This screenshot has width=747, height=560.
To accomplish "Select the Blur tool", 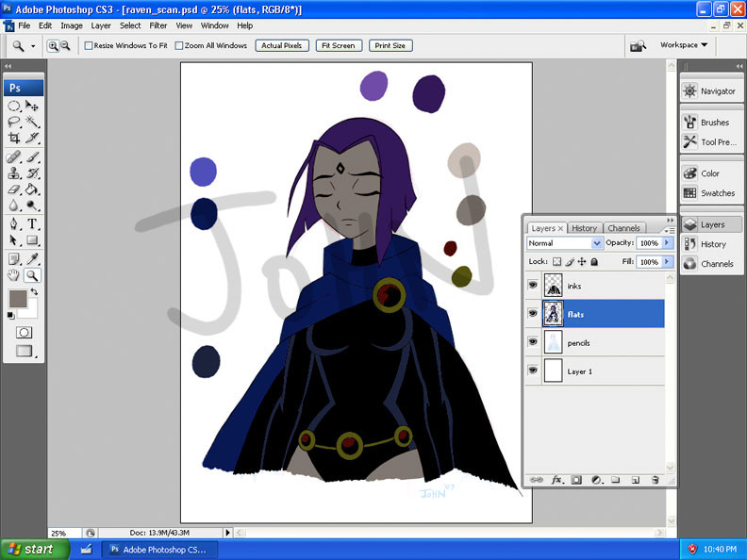I will [14, 206].
